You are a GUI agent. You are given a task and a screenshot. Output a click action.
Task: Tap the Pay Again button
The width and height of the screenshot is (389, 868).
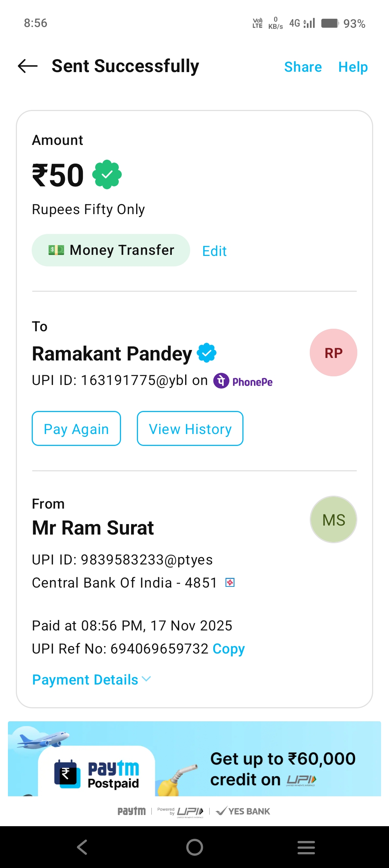coord(76,429)
